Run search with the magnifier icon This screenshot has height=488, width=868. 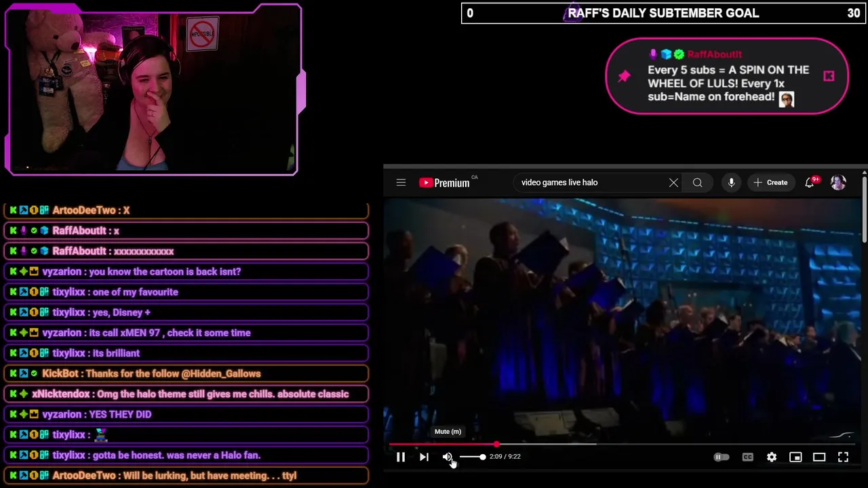click(x=697, y=182)
